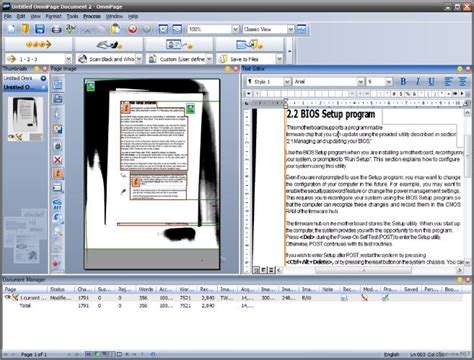Screen dimensions: 474x360
Task: Click the Start workflow arrows button
Action: pos(38,44)
